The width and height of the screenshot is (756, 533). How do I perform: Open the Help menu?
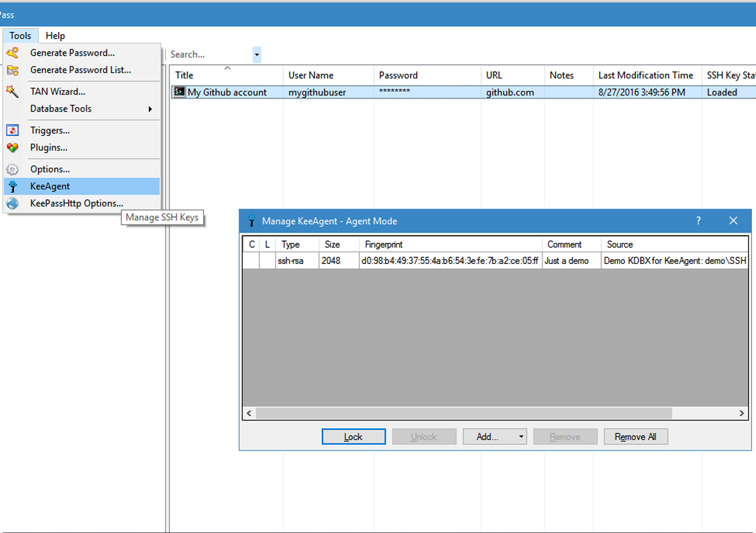pyautogui.click(x=55, y=35)
